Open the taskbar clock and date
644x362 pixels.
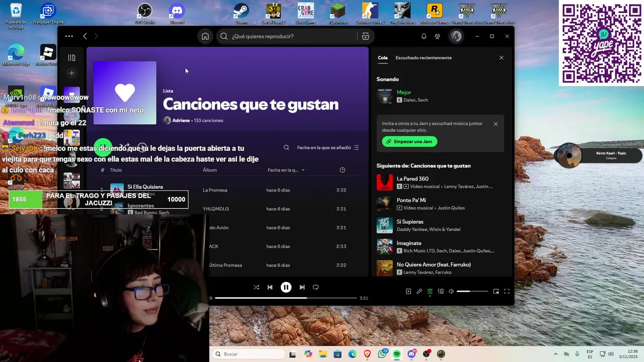coord(629,354)
